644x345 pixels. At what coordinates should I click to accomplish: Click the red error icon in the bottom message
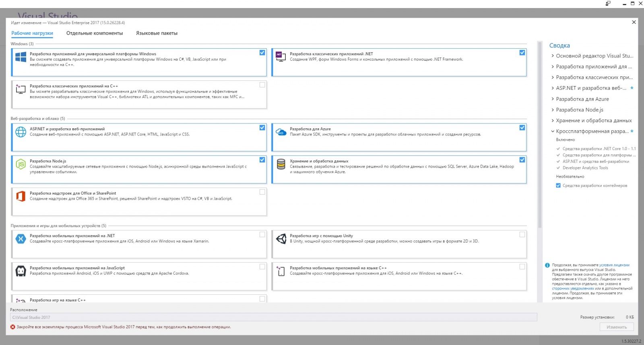pos(13,327)
